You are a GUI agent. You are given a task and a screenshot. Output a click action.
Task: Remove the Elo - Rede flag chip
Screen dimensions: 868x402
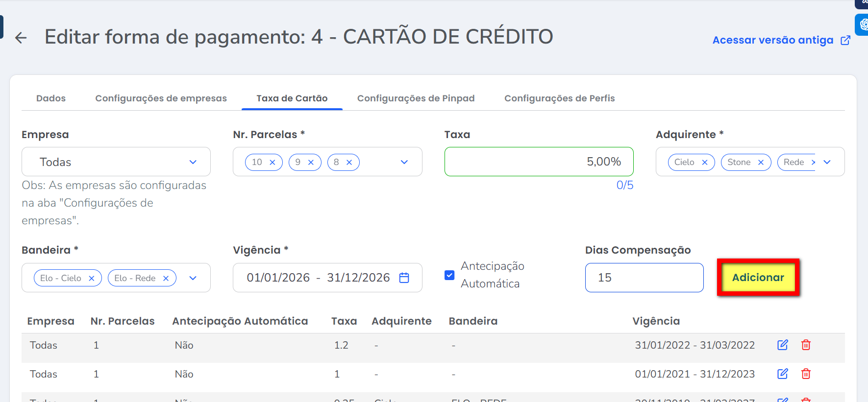(x=166, y=278)
